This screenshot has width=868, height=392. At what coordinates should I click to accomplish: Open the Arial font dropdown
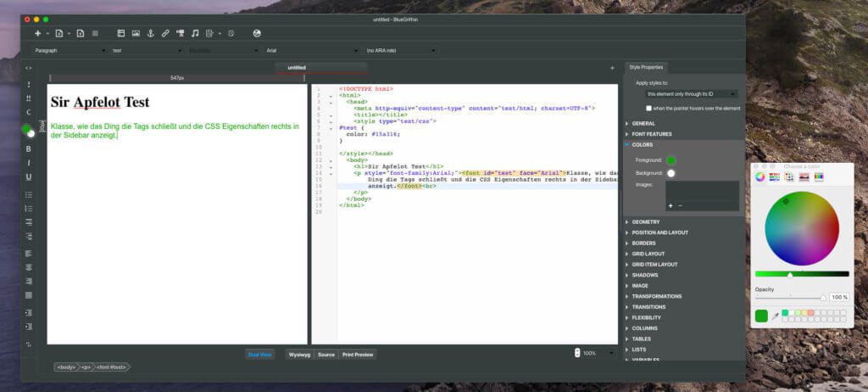312,50
